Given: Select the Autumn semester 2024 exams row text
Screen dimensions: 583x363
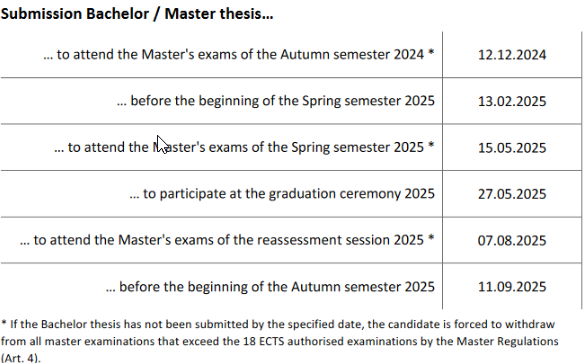Looking at the screenshot, I should (239, 54).
